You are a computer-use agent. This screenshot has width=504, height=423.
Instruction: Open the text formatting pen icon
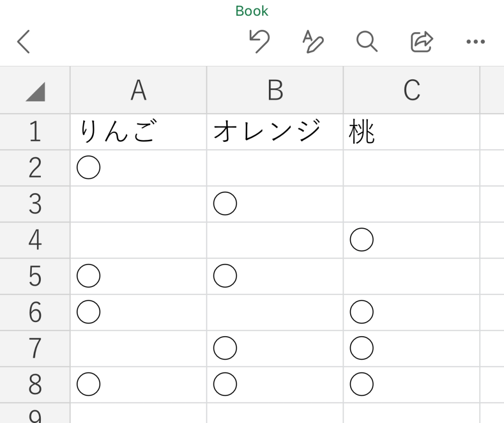tap(312, 41)
